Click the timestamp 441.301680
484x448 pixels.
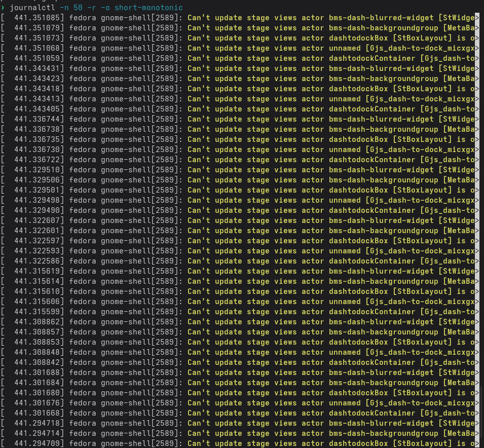pyautogui.click(x=37, y=393)
